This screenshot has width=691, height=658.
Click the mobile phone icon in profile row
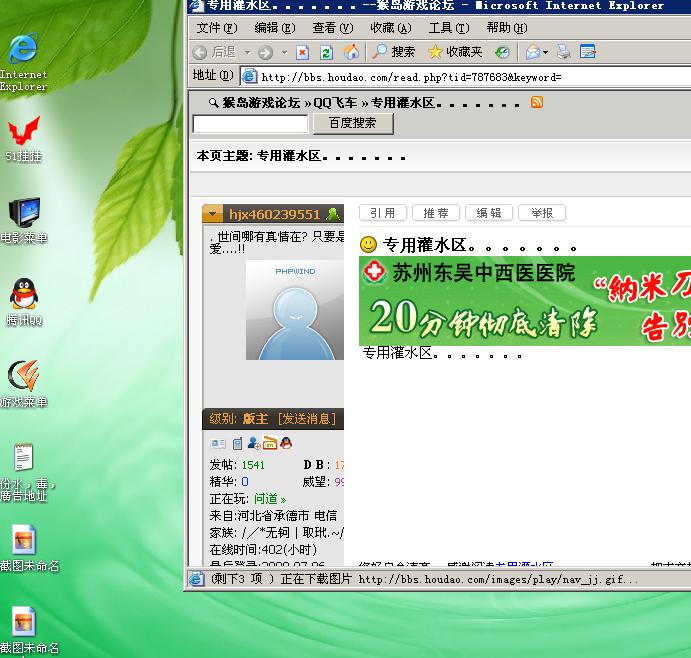(238, 443)
